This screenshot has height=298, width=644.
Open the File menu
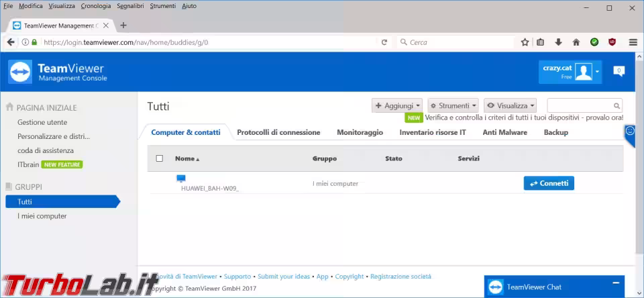tap(8, 6)
